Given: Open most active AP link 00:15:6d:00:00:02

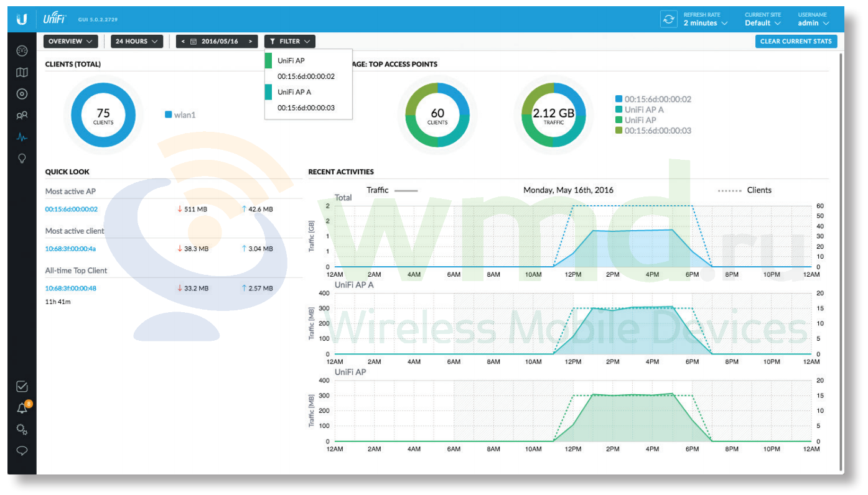Looking at the screenshot, I should click(72, 209).
